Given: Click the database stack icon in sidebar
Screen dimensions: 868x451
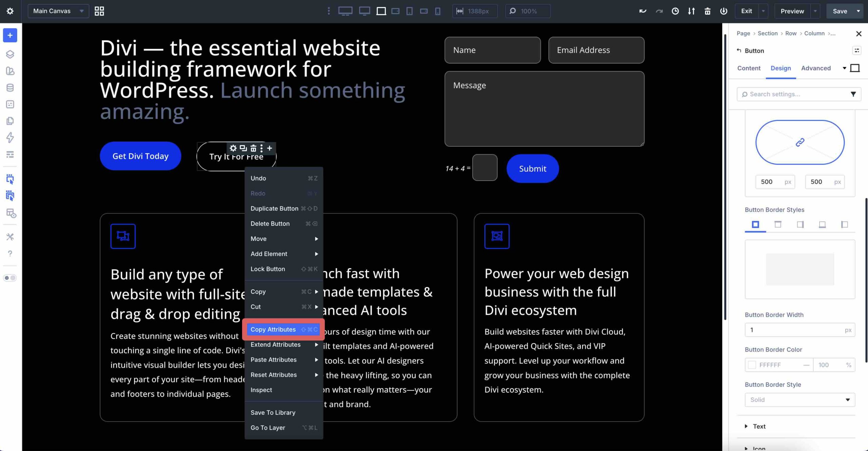Looking at the screenshot, I should pyautogui.click(x=10, y=87).
